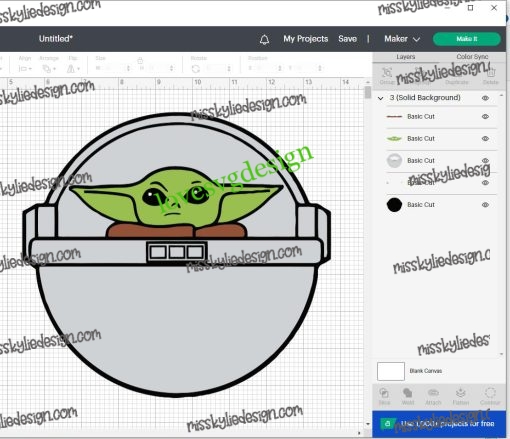Click the Untitled project title
The width and height of the screenshot is (510, 439).
[x=56, y=39]
